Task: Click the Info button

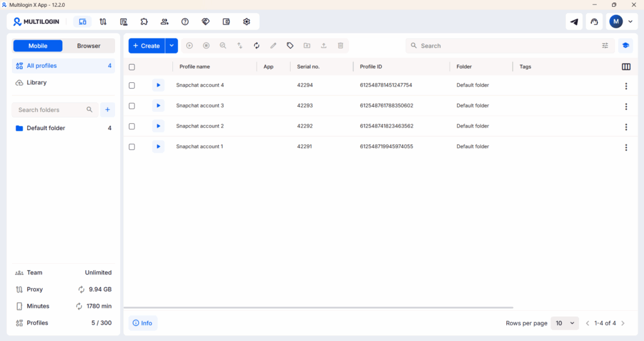Action: pyautogui.click(x=143, y=323)
